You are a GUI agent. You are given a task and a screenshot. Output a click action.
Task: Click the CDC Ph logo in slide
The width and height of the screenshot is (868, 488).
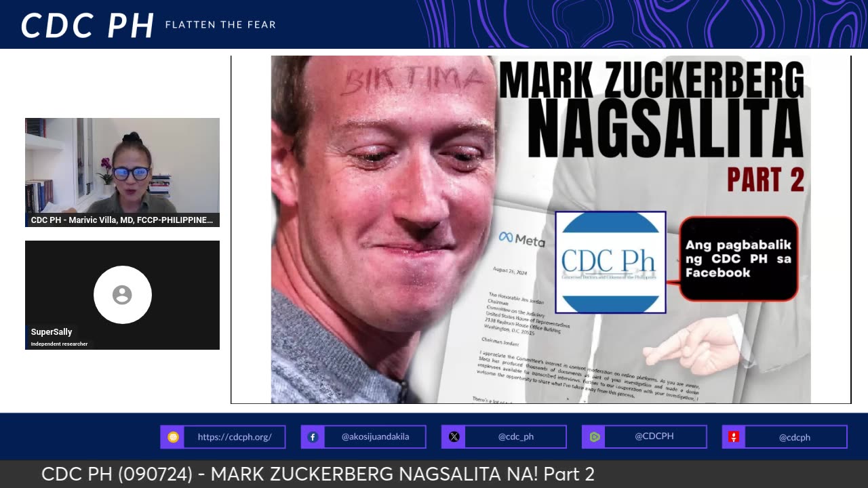610,262
